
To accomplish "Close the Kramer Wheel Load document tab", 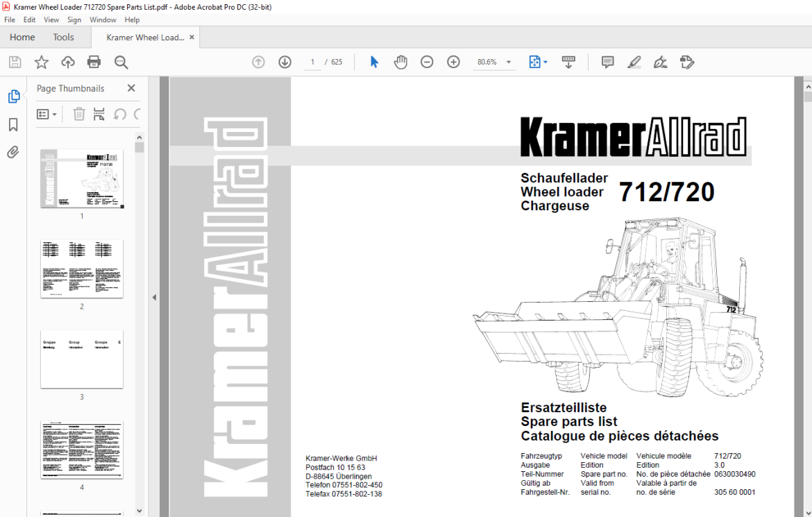I will [x=192, y=37].
